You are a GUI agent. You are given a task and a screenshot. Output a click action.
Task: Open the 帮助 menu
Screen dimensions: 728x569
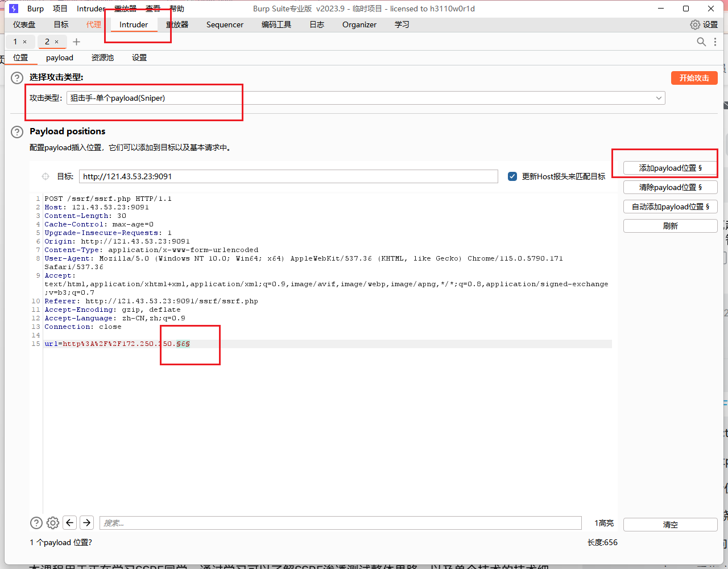tap(177, 9)
